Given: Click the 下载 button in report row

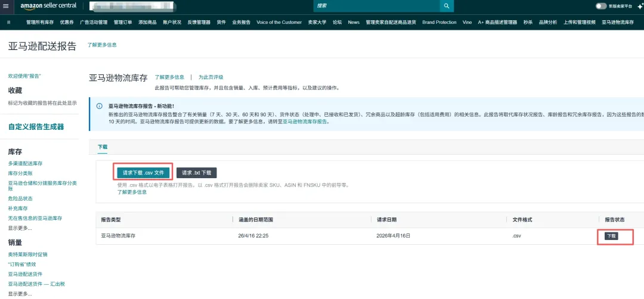Looking at the screenshot, I should coord(611,236).
